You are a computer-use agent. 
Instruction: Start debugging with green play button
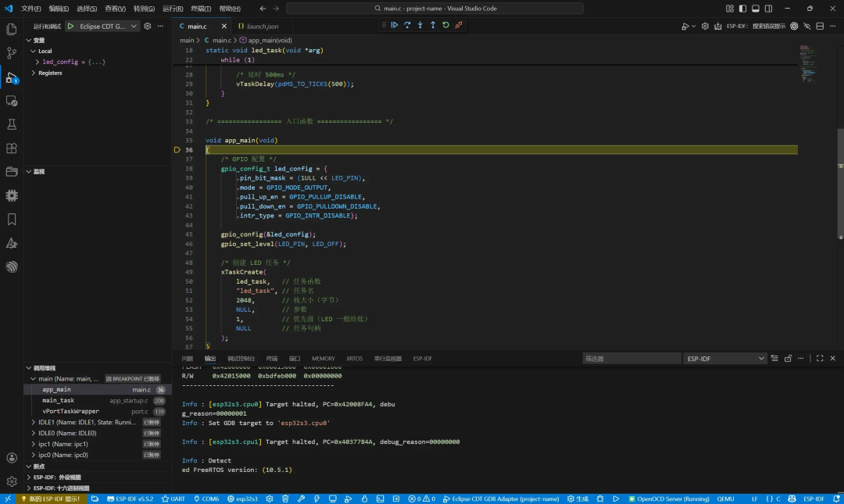pyautogui.click(x=70, y=26)
